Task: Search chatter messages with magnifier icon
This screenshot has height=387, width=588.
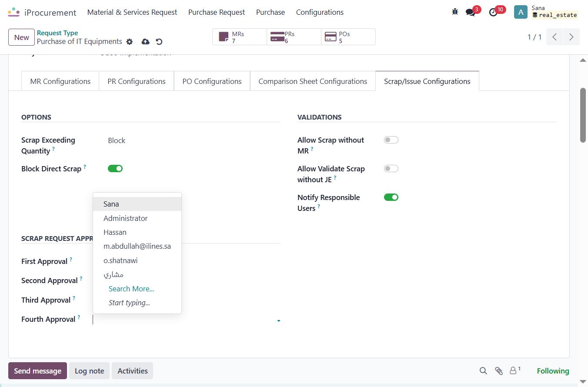Action: point(483,371)
